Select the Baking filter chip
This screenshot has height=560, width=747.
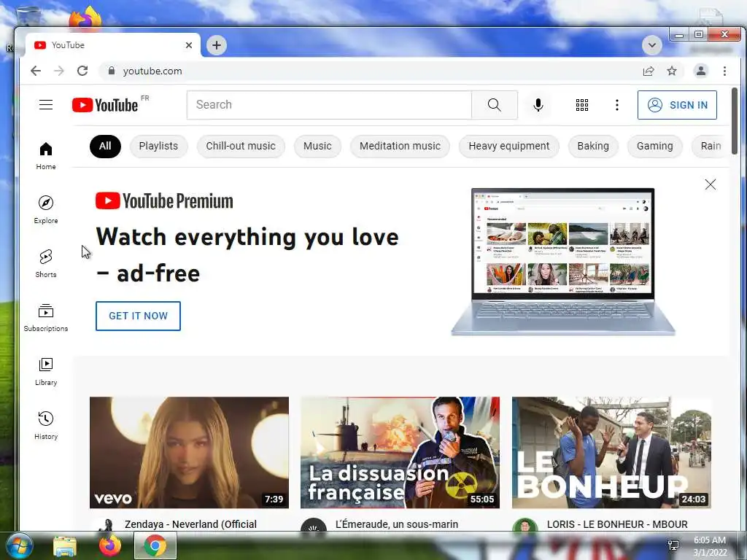tap(593, 146)
